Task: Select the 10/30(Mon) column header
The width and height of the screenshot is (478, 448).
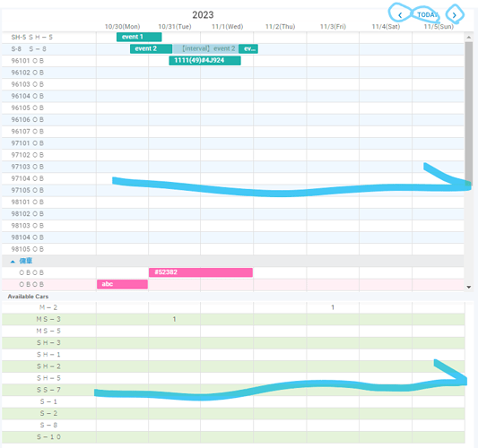Action: coord(122,27)
